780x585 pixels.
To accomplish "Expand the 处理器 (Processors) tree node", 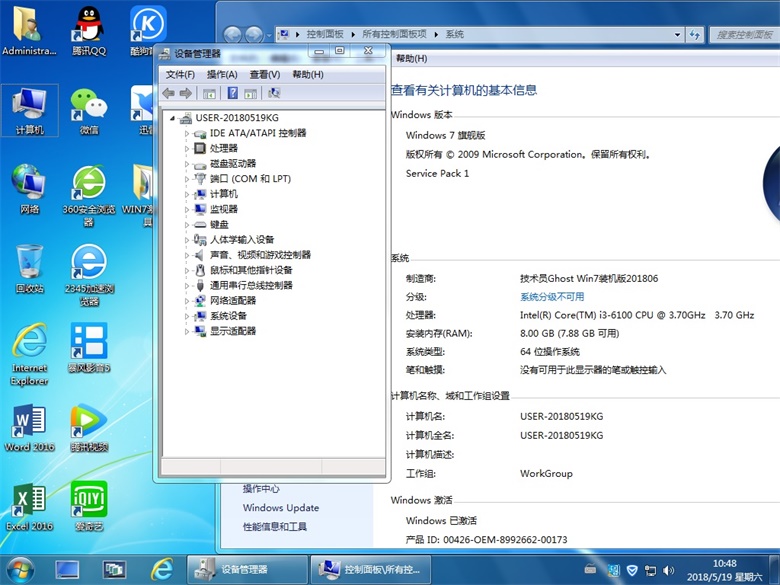I will coord(186,148).
